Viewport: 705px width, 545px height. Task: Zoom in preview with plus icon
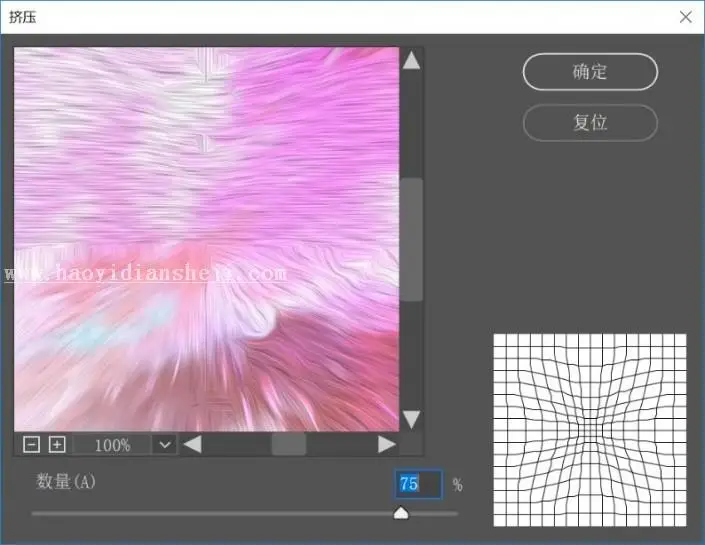click(57, 445)
